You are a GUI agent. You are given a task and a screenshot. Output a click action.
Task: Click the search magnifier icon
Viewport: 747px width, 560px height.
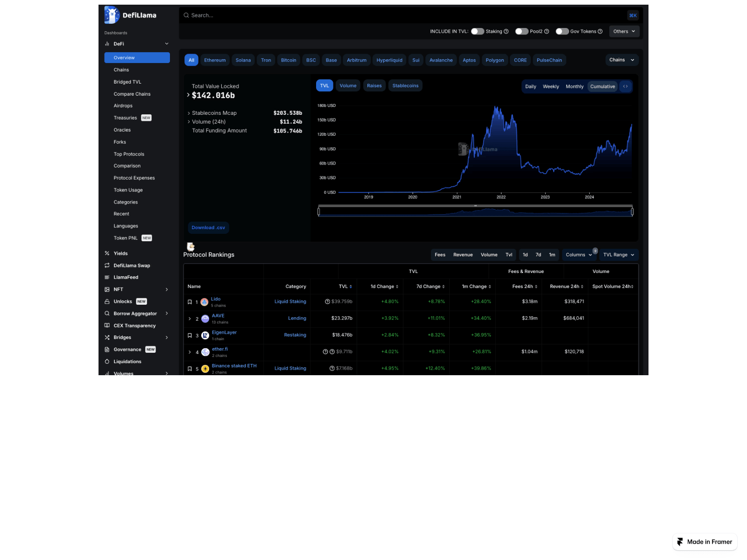click(186, 15)
